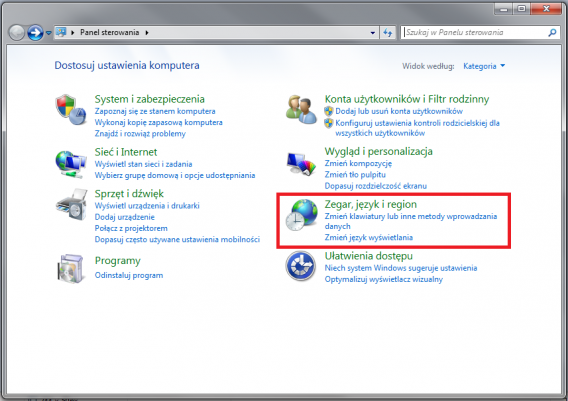Select Panel sterowania breadcrumb item
This screenshot has height=401, width=568.
pos(109,32)
